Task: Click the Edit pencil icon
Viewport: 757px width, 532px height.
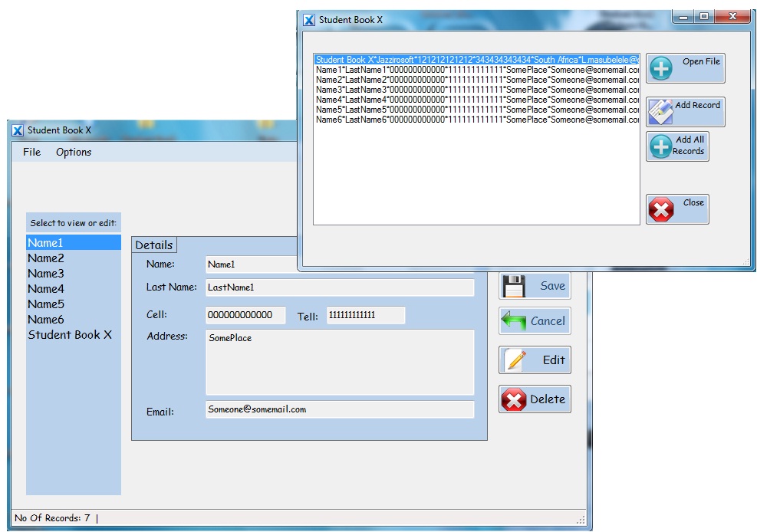Action: click(x=514, y=360)
